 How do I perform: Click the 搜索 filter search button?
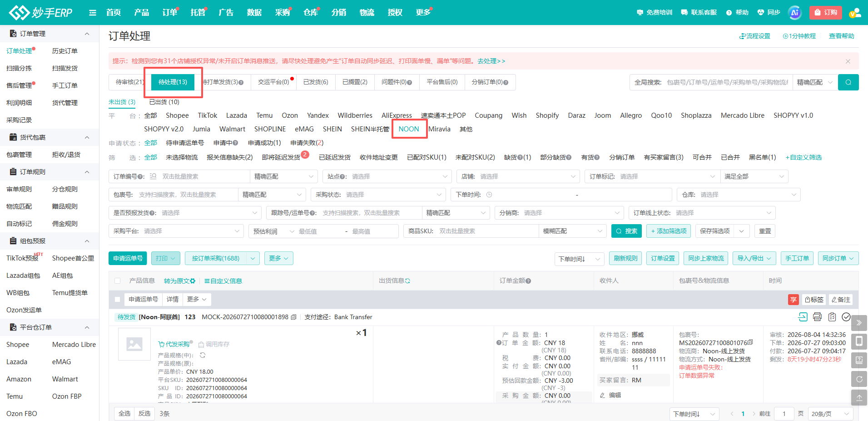point(626,231)
